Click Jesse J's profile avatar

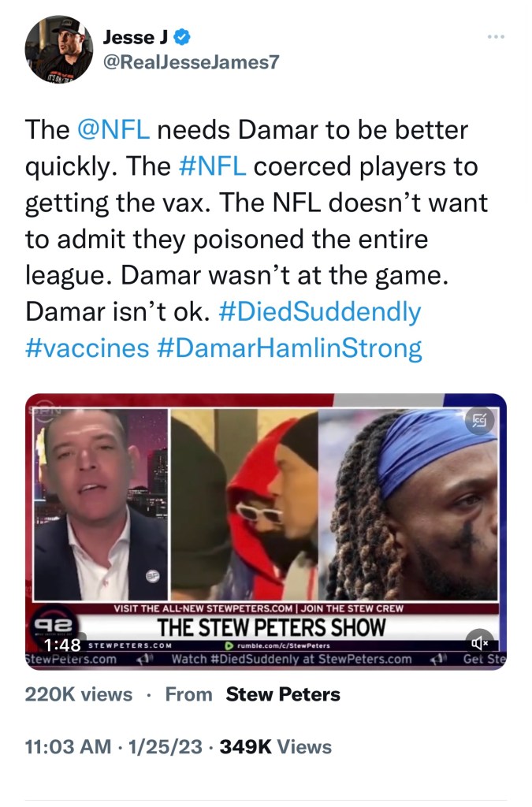click(x=58, y=50)
